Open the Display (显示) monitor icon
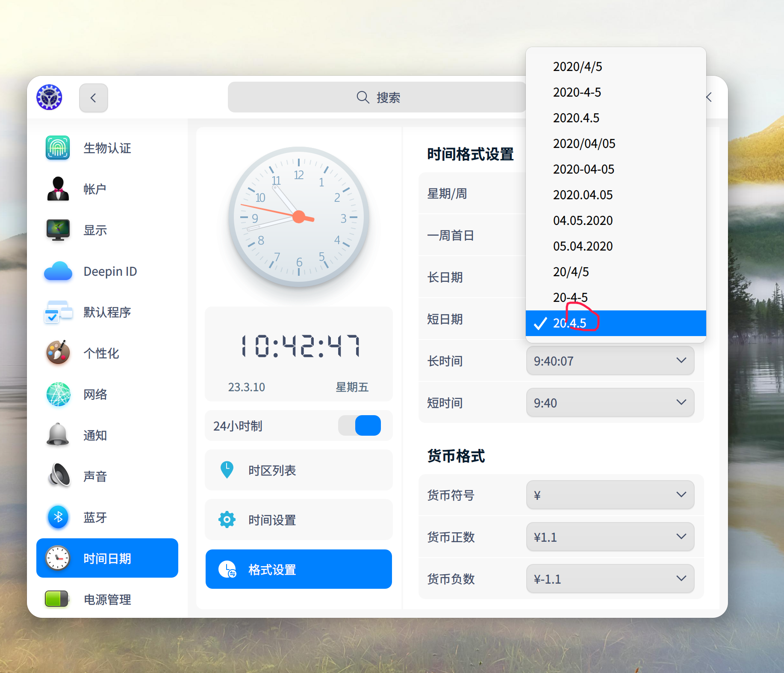The width and height of the screenshot is (784, 673). 58,230
